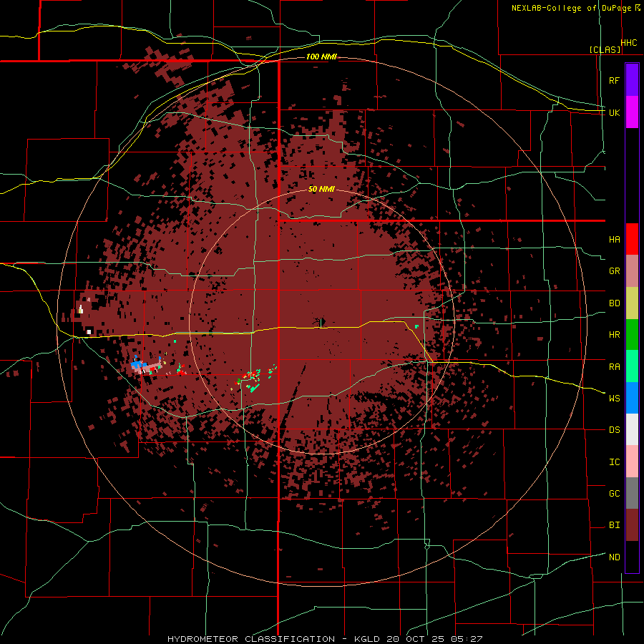
Task: Click the BD legend label
Action: tap(614, 303)
